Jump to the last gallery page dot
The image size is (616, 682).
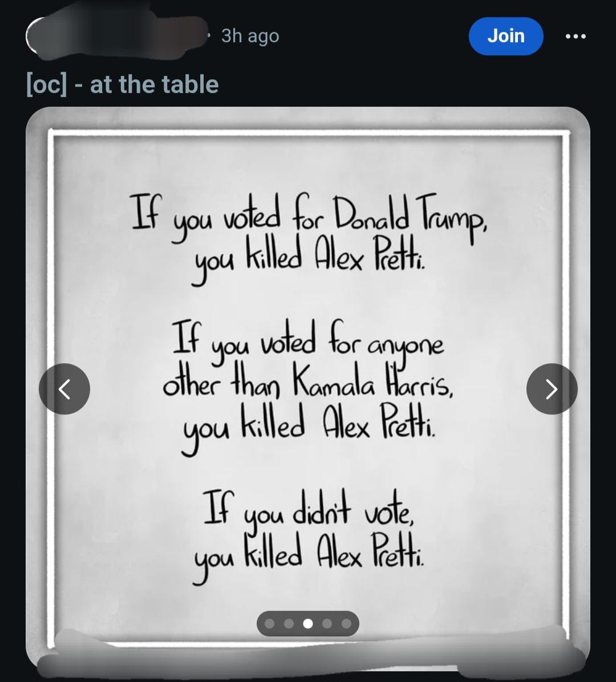[346, 624]
